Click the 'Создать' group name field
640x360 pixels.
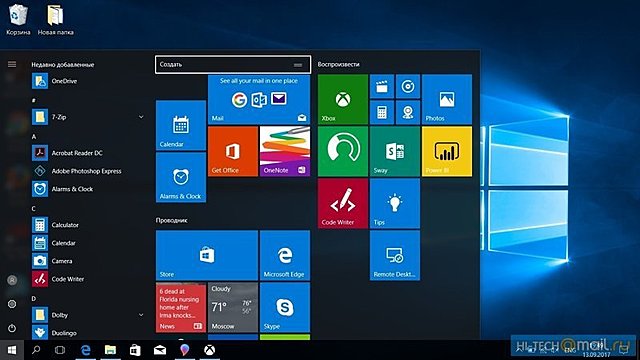[233, 64]
